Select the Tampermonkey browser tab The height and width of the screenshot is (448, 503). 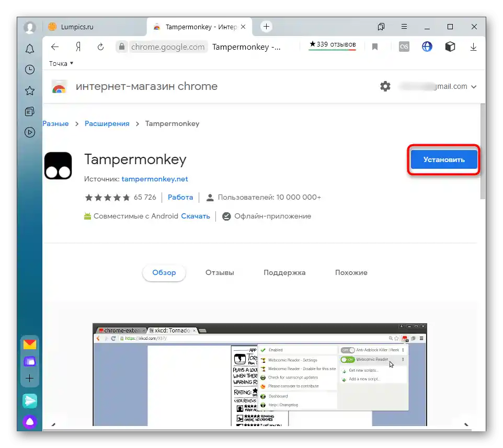(x=199, y=27)
